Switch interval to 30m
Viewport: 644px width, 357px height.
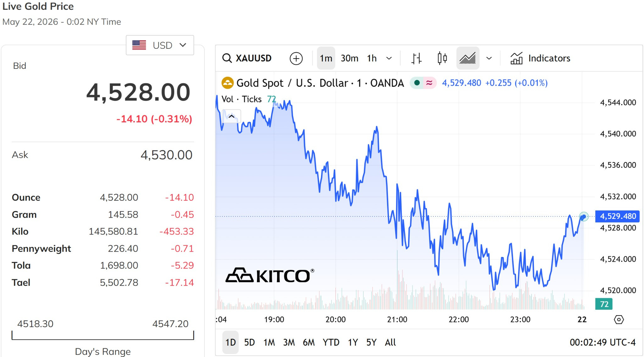(x=349, y=58)
